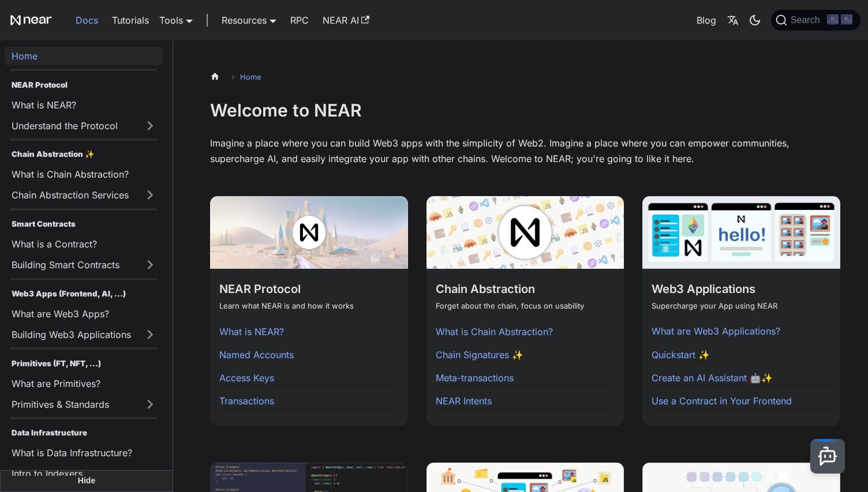
Task: Switch to the Docs tab
Action: coord(87,20)
